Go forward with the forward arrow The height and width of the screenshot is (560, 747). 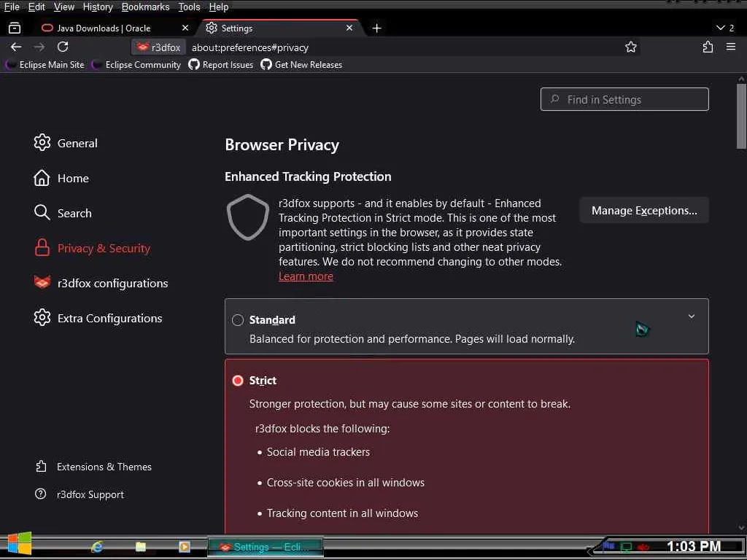(x=39, y=47)
